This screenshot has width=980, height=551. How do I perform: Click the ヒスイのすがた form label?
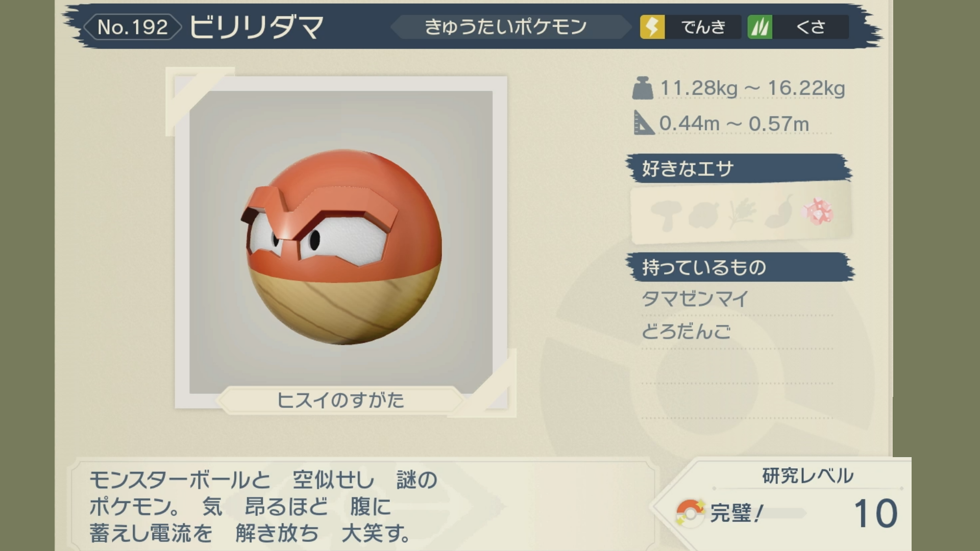point(340,400)
